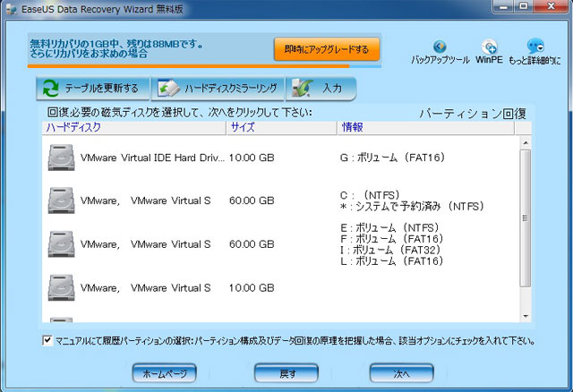Image resolution: width=573 pixels, height=392 pixels.
Task: Click the green refresh arrows icon
Action: point(51,89)
